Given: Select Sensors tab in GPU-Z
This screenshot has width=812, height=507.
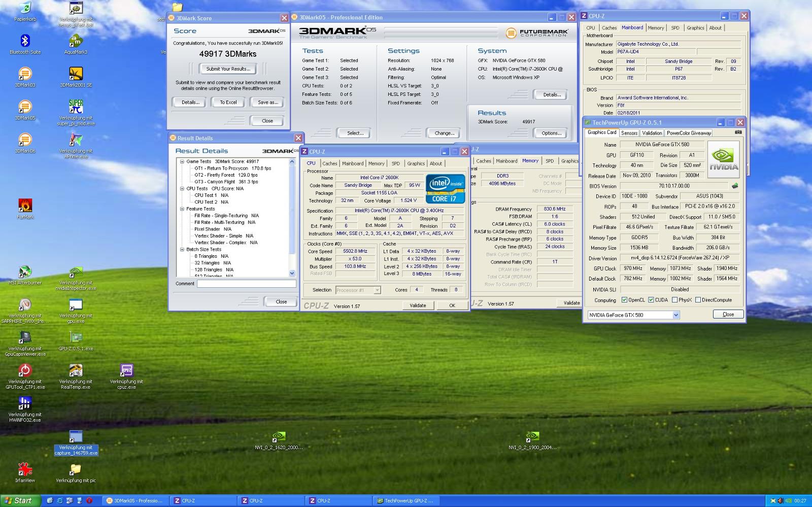Looking at the screenshot, I should [629, 133].
